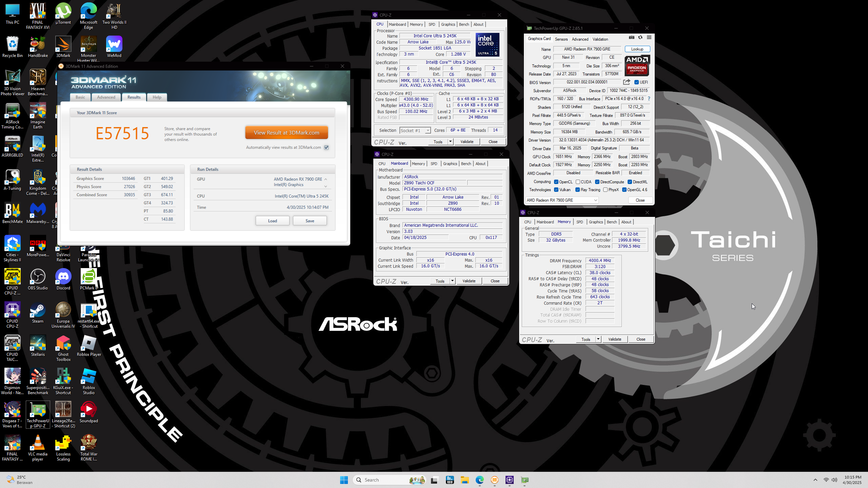This screenshot has height=488, width=868.
Task: Click taskbar Search box
Action: pos(390,480)
